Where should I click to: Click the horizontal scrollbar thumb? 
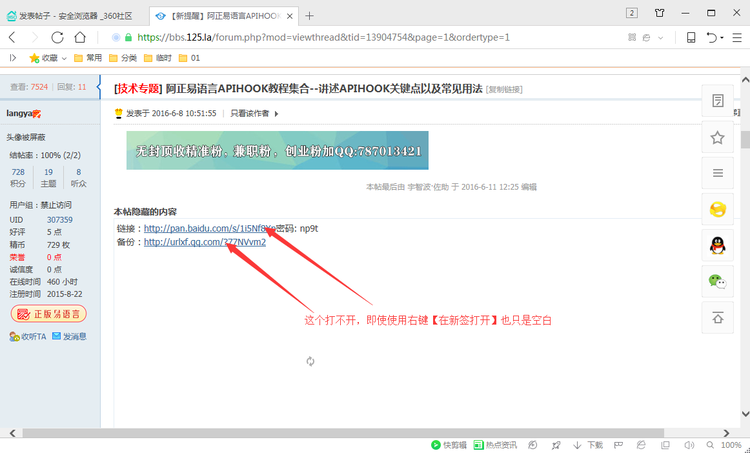[x=343, y=433]
